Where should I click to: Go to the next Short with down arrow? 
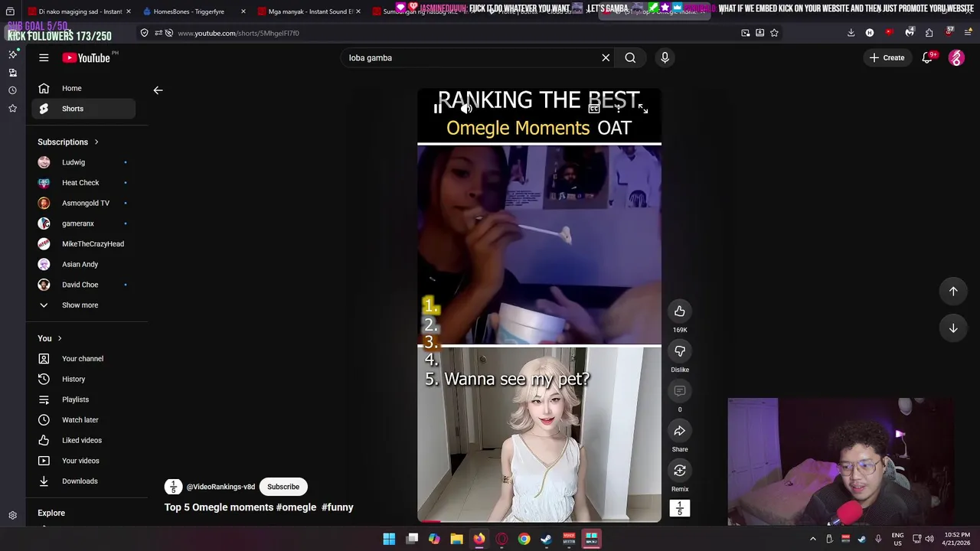(953, 328)
